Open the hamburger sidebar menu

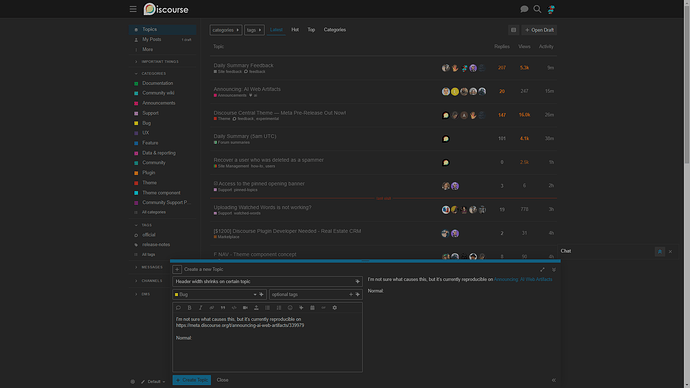pyautogui.click(x=133, y=9)
